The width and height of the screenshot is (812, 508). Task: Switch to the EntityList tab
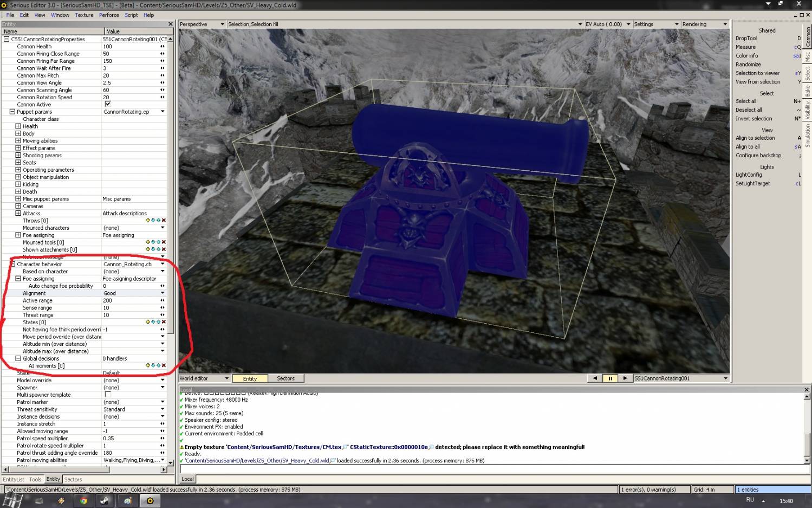point(14,479)
